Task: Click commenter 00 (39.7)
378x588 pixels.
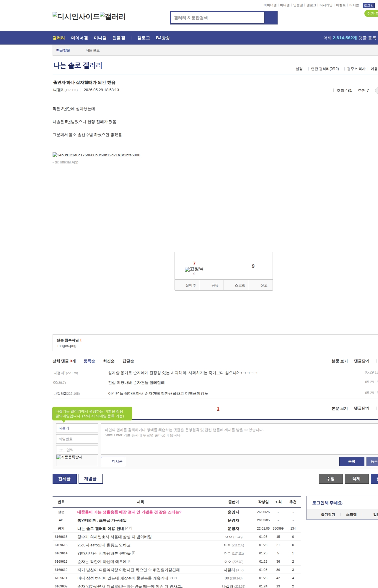Action: click(59, 383)
